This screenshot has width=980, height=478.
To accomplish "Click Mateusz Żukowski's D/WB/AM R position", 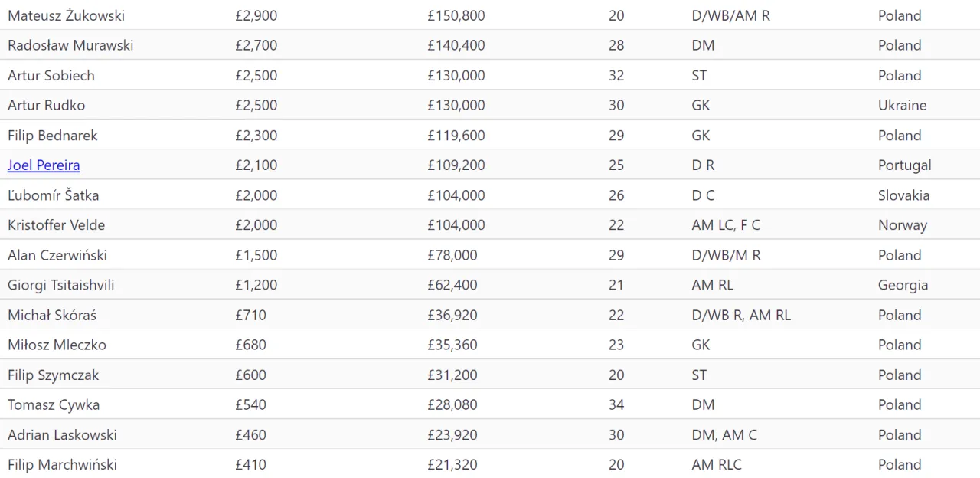I will pyautogui.click(x=730, y=15).
